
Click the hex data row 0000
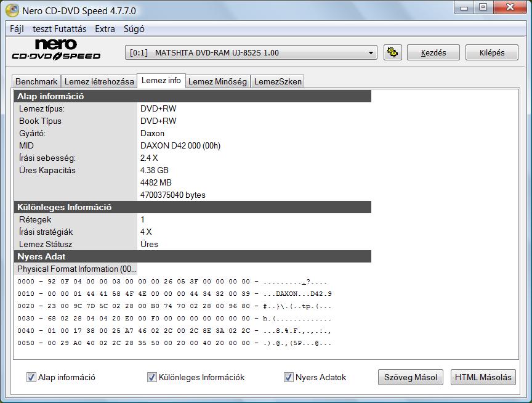click(172, 282)
